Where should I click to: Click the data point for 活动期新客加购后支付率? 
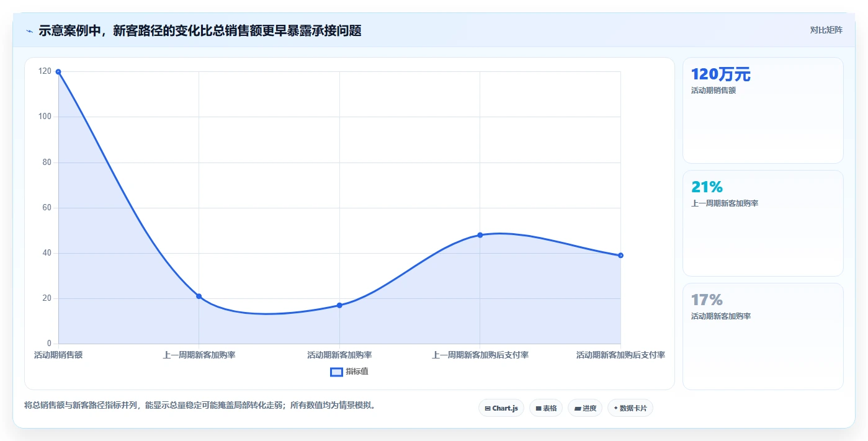click(x=620, y=256)
